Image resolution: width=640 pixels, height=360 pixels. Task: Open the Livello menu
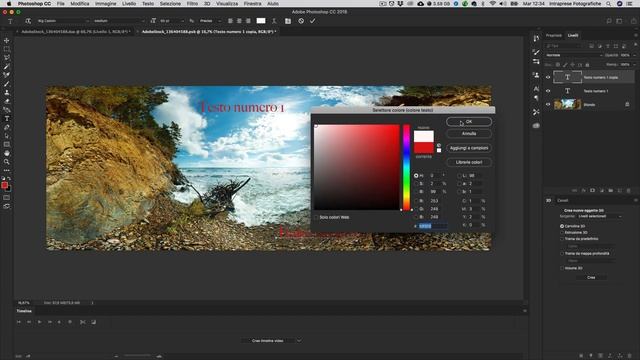(x=129, y=3)
